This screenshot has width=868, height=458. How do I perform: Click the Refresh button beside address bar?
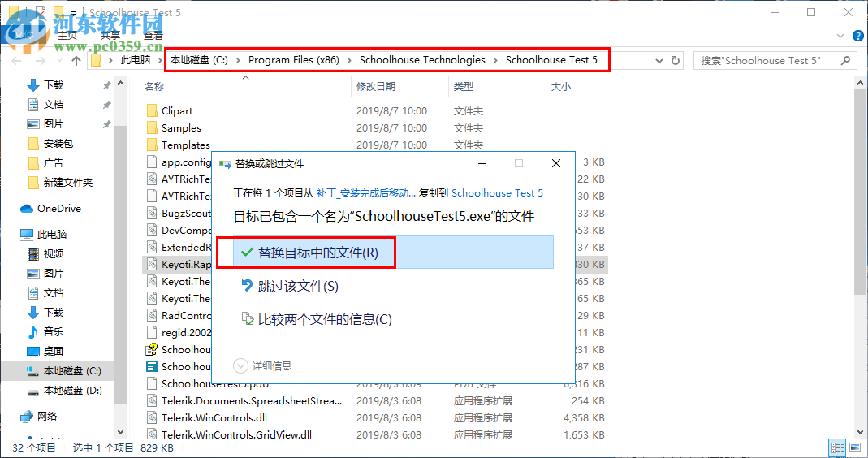[x=676, y=60]
